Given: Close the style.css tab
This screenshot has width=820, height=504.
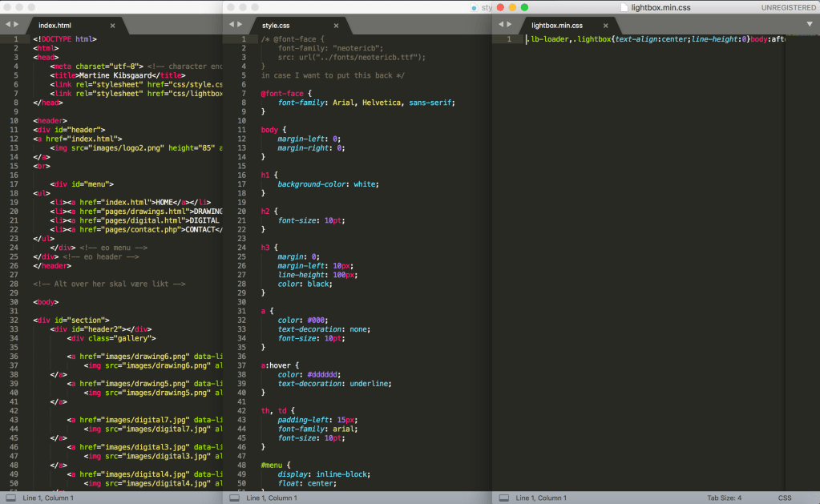Looking at the screenshot, I should 335,26.
